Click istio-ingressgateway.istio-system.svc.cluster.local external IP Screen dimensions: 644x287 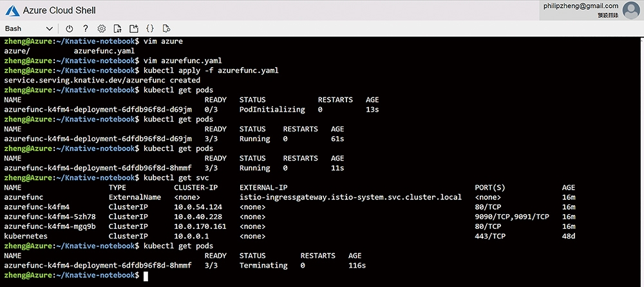coord(351,197)
